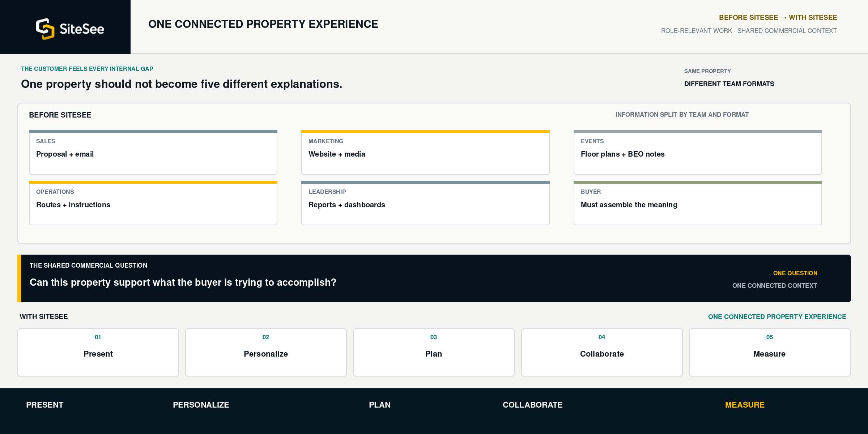The width and height of the screenshot is (868, 434).
Task: Click the green ONE CONNECTED PROPERTY EXPERIENCE label
Action: click(x=777, y=316)
